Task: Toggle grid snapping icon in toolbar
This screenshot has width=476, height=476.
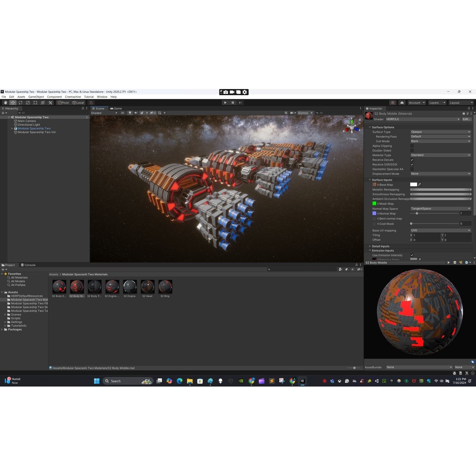Action: pyautogui.click(x=91, y=103)
